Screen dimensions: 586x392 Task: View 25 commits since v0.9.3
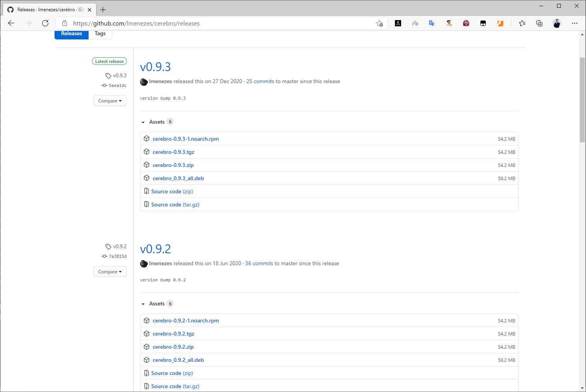pos(260,81)
